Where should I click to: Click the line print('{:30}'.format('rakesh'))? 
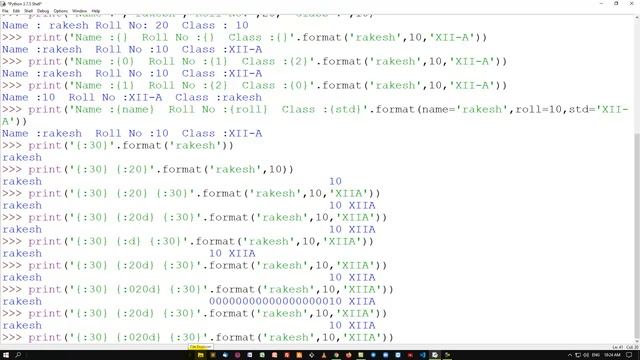click(x=118, y=145)
